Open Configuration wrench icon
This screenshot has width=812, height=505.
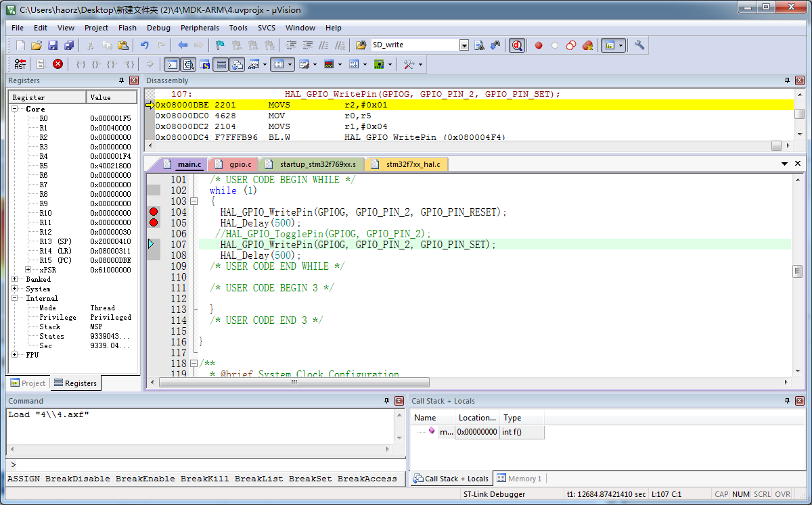(639, 45)
